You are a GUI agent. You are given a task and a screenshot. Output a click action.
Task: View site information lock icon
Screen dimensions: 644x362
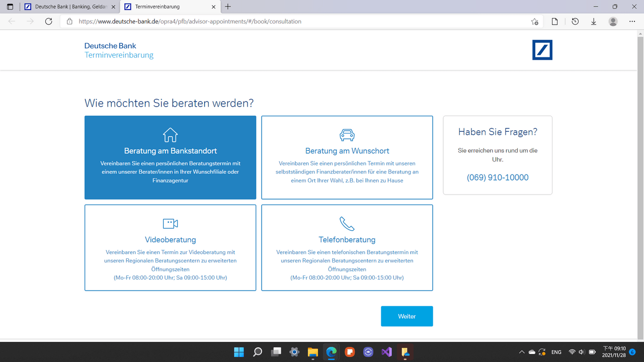pos(69,22)
